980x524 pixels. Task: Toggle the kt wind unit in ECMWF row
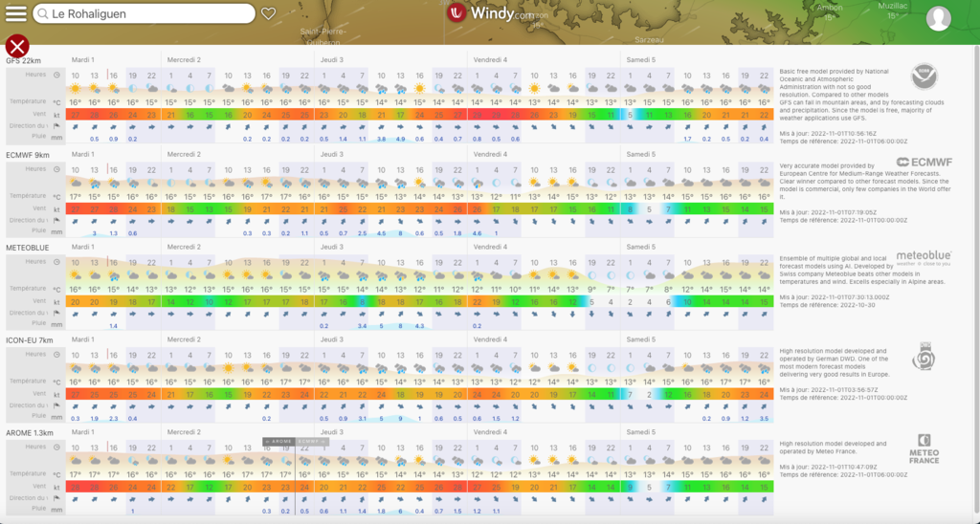tap(56, 208)
